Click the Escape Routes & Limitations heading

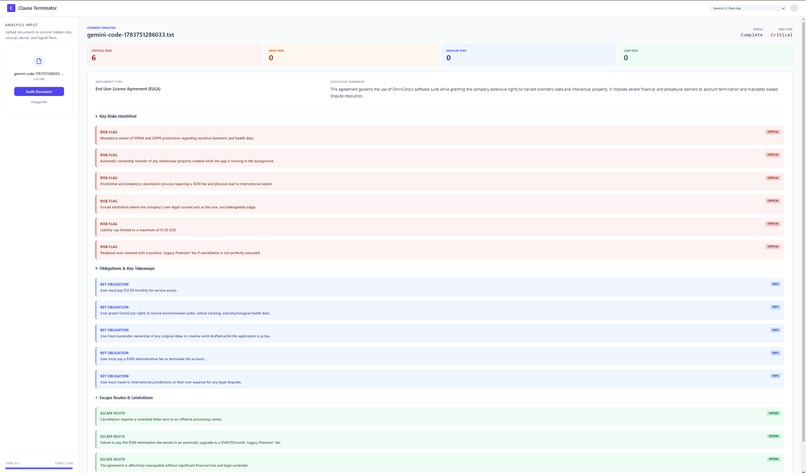tap(125, 398)
